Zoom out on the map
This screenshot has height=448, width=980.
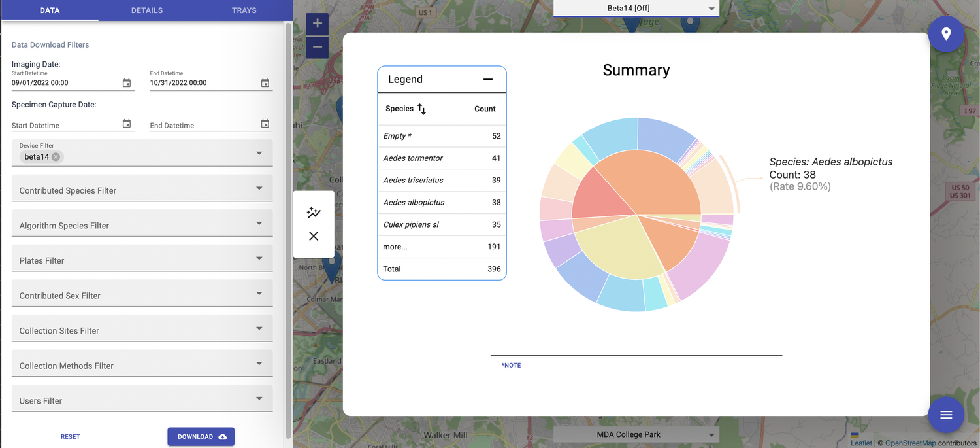[x=318, y=47]
